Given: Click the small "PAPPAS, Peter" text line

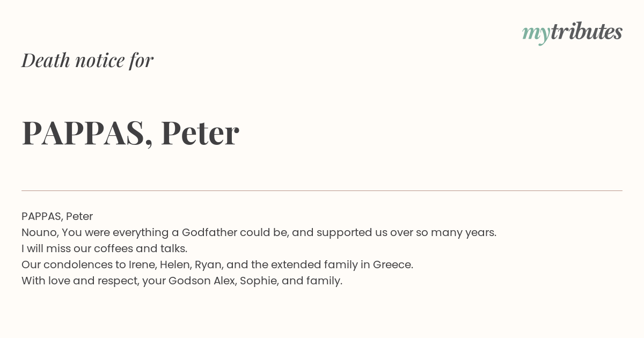Looking at the screenshot, I should click(57, 216).
